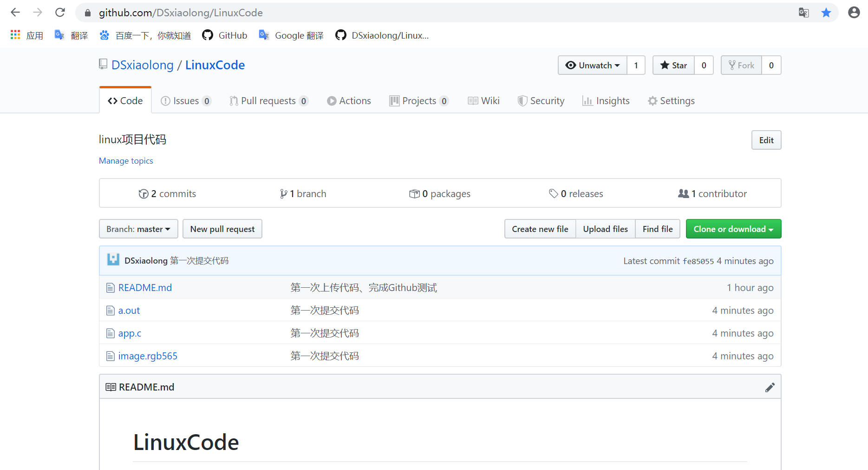
Task: View the 2 commits history
Action: pyautogui.click(x=168, y=194)
